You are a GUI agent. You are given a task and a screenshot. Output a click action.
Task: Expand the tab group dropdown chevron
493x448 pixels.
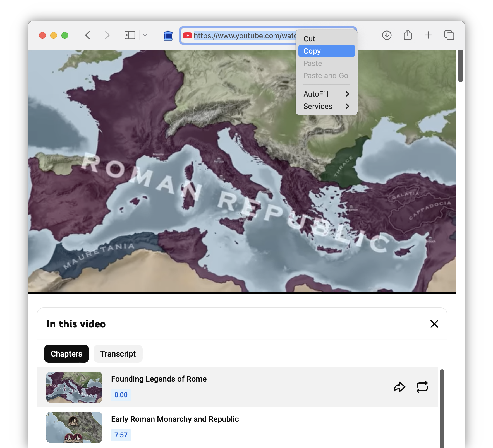145,35
